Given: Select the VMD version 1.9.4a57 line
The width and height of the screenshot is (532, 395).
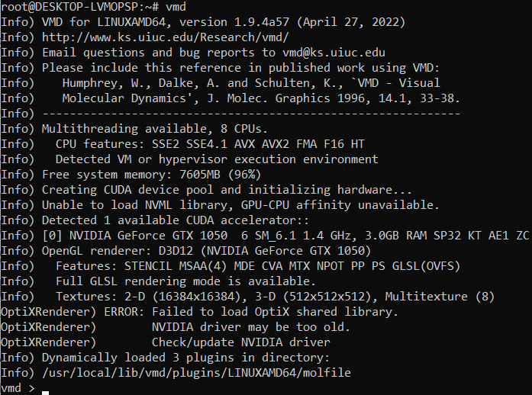Looking at the screenshot, I should pos(229,22).
